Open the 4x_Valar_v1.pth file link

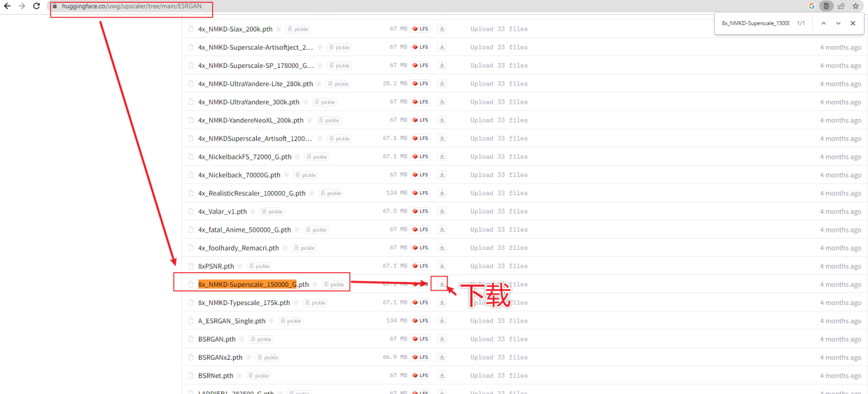[x=223, y=211]
